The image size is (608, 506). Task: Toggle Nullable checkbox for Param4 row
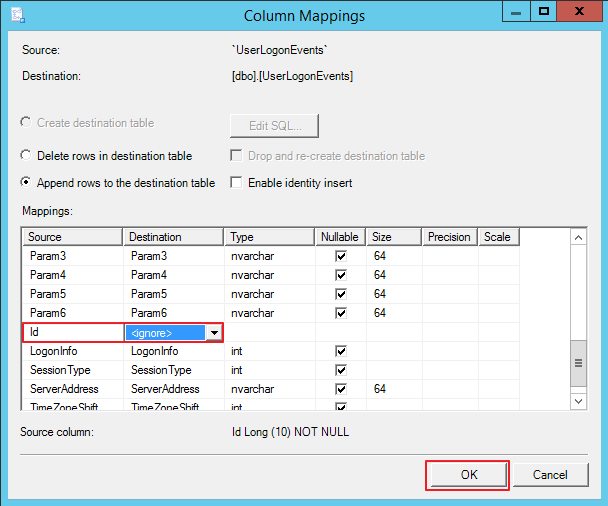click(x=341, y=275)
